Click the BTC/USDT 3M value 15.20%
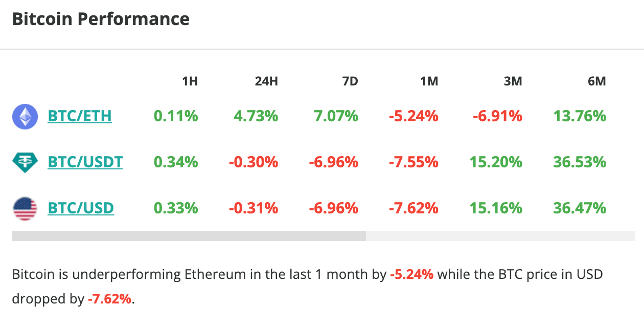This screenshot has height=327, width=644. 496,163
